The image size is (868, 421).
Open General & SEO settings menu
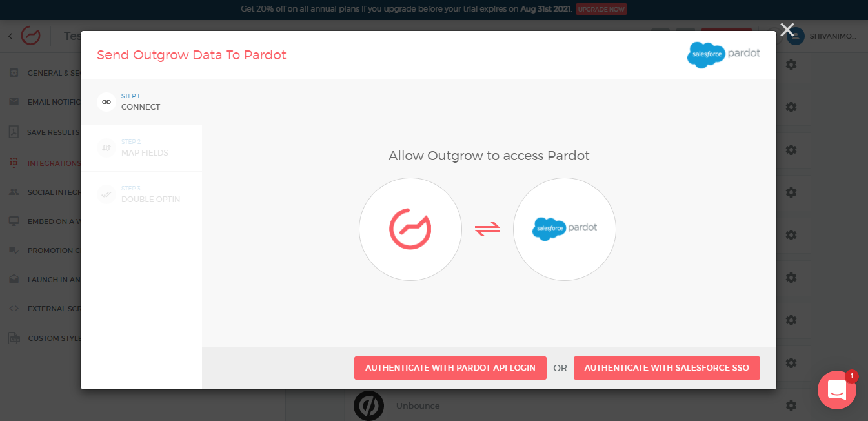45,73
